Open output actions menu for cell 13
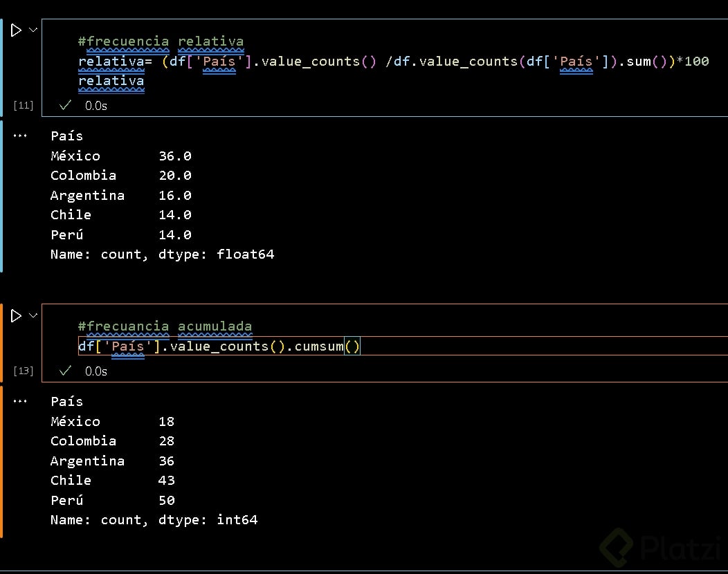The width and height of the screenshot is (728, 574). pyautogui.click(x=20, y=401)
